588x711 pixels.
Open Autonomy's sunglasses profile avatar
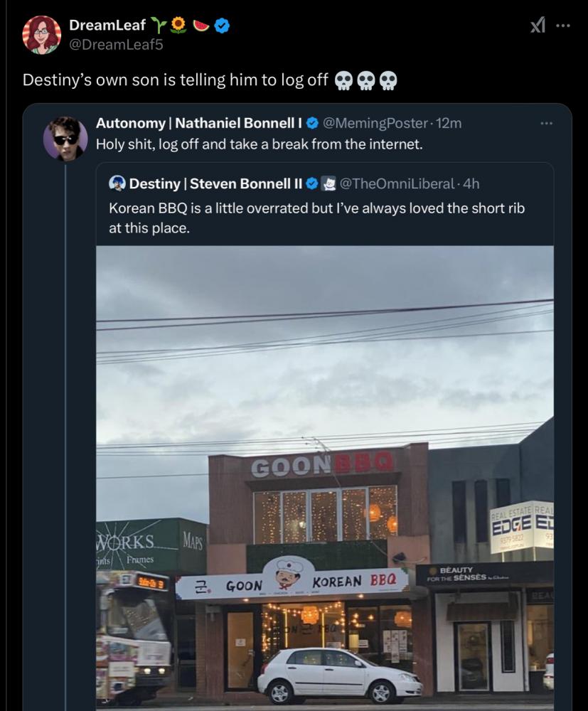[65, 139]
